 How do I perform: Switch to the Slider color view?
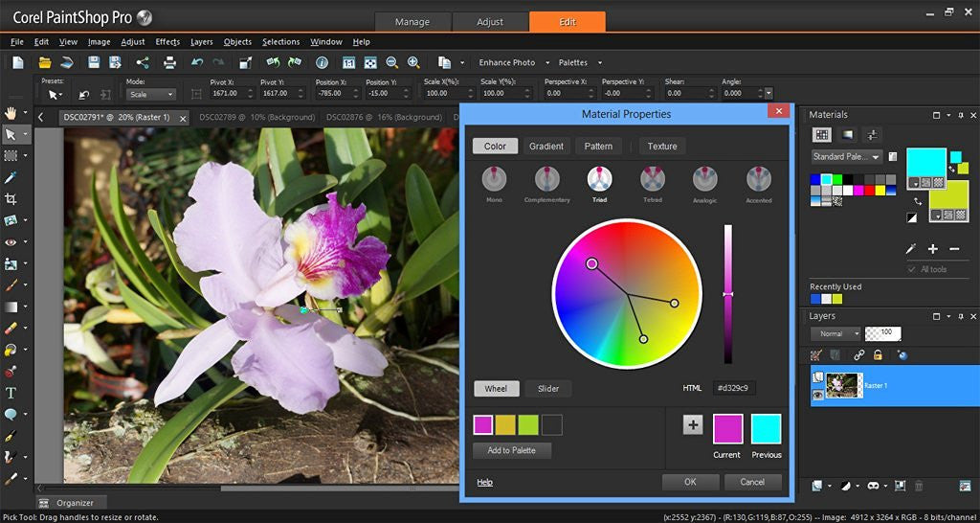click(x=547, y=388)
